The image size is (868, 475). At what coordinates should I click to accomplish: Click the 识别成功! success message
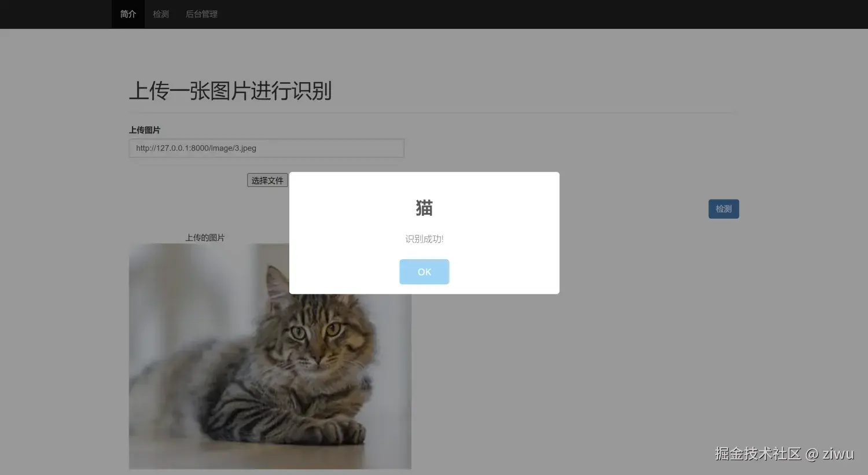424,238
